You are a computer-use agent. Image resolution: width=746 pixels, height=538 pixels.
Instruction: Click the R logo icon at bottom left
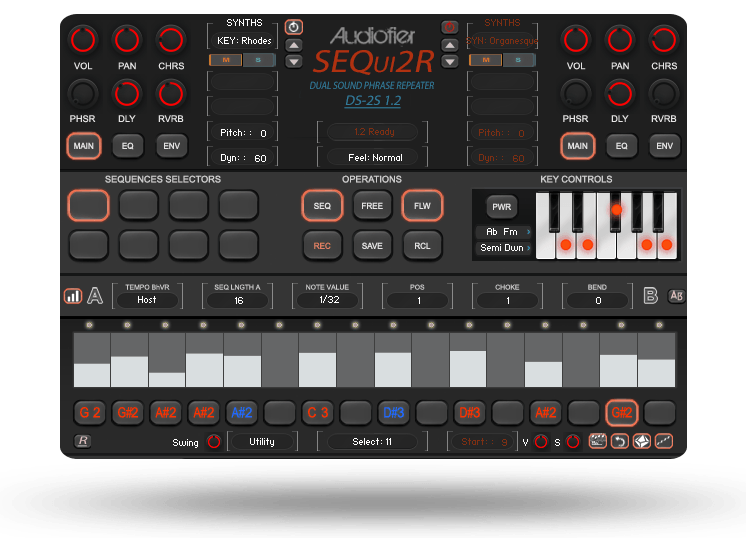[x=82, y=441]
